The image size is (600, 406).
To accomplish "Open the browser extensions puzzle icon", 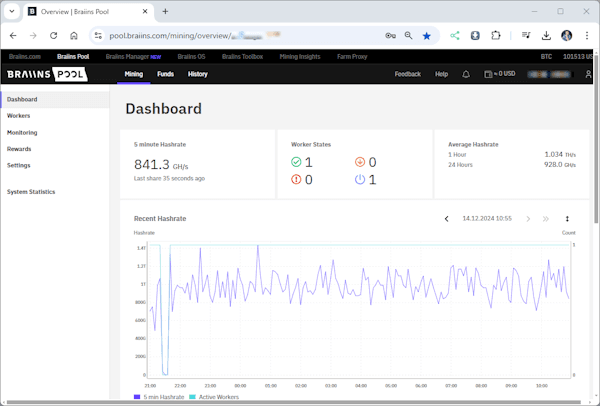I will click(496, 35).
